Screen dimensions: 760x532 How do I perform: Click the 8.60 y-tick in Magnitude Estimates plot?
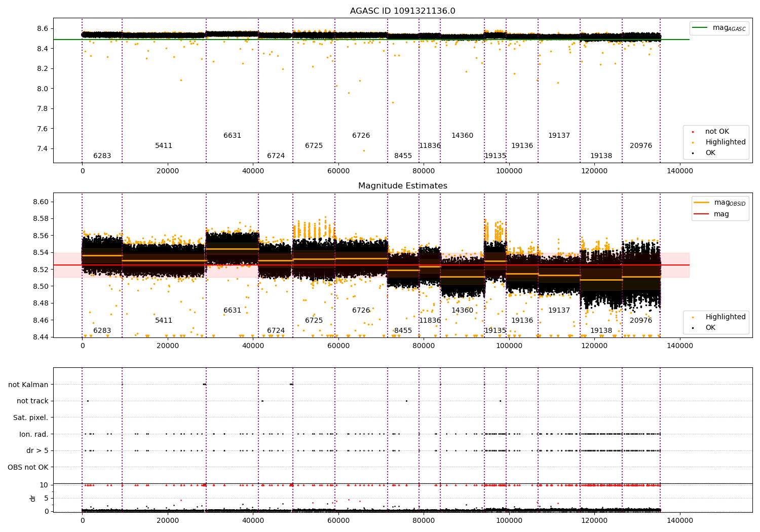pos(40,202)
